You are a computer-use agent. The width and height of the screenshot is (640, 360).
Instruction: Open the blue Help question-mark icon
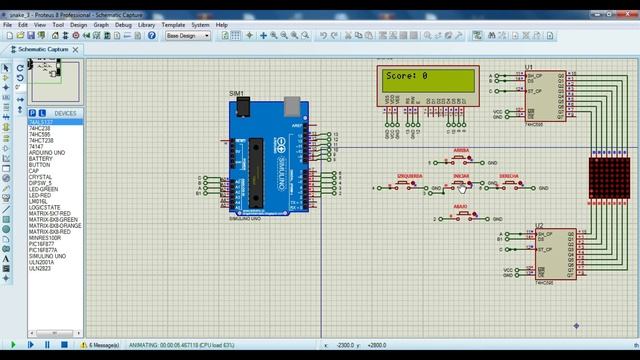(151, 36)
